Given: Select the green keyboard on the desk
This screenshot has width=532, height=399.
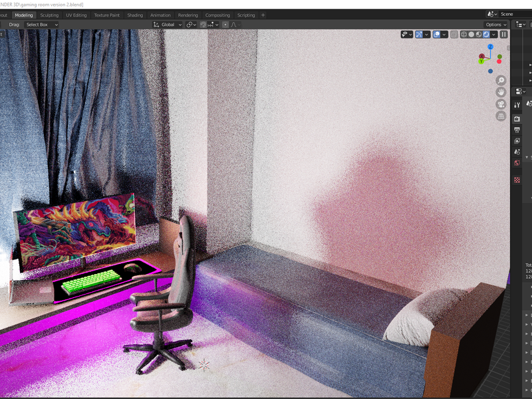Looking at the screenshot, I should click(91, 281).
